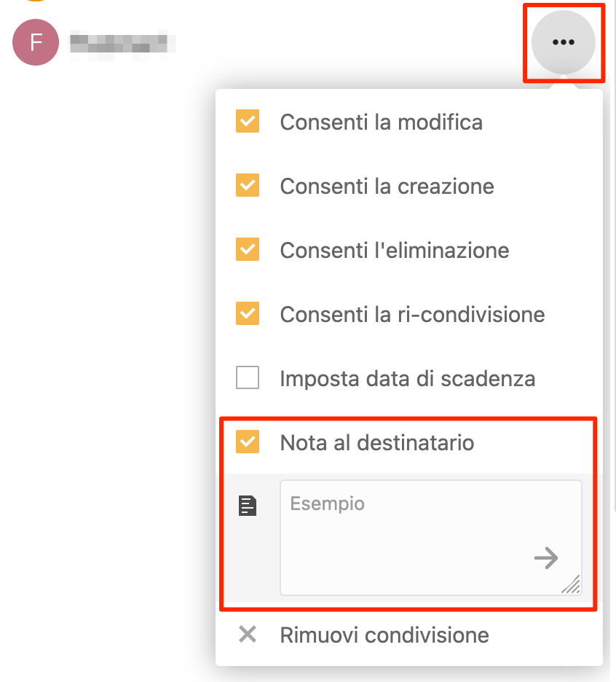Untick the Nota al destinatario checkbox

[x=248, y=442]
